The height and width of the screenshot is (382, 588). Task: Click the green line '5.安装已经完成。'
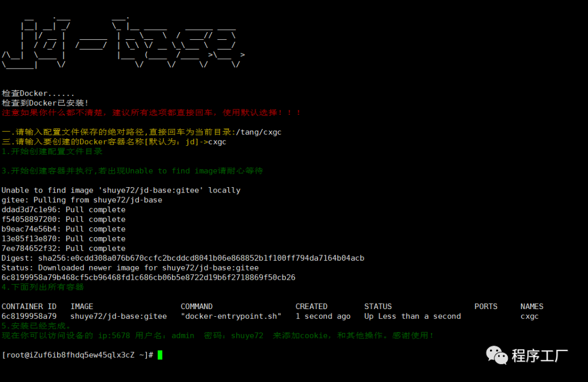tap(36, 326)
